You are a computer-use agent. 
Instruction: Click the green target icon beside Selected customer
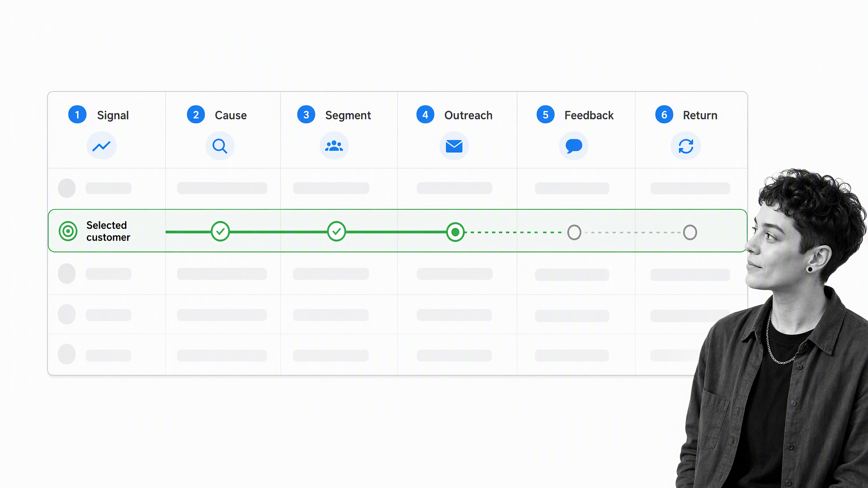[x=68, y=231]
